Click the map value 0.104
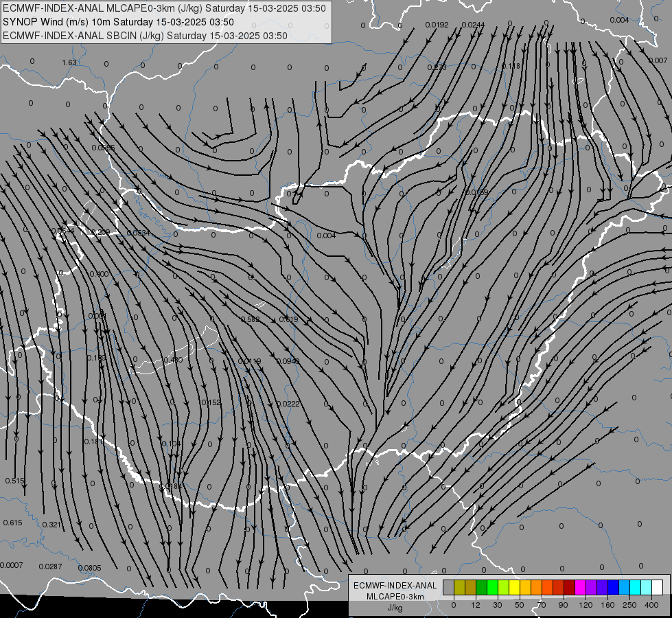 pyautogui.click(x=172, y=444)
